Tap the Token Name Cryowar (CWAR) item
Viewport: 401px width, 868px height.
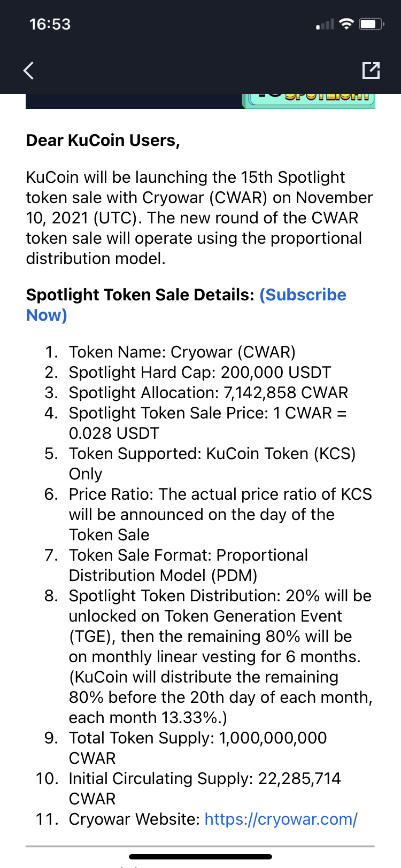[x=182, y=352]
